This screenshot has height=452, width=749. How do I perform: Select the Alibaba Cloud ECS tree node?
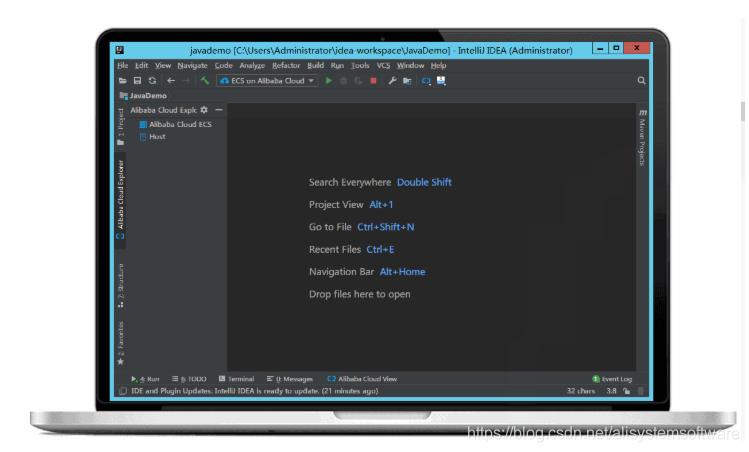pyautogui.click(x=180, y=124)
